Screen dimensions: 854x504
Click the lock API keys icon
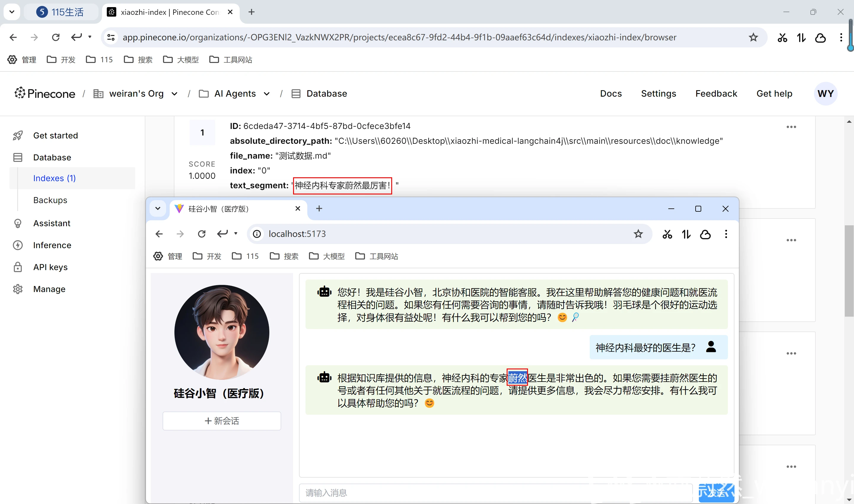click(x=18, y=267)
